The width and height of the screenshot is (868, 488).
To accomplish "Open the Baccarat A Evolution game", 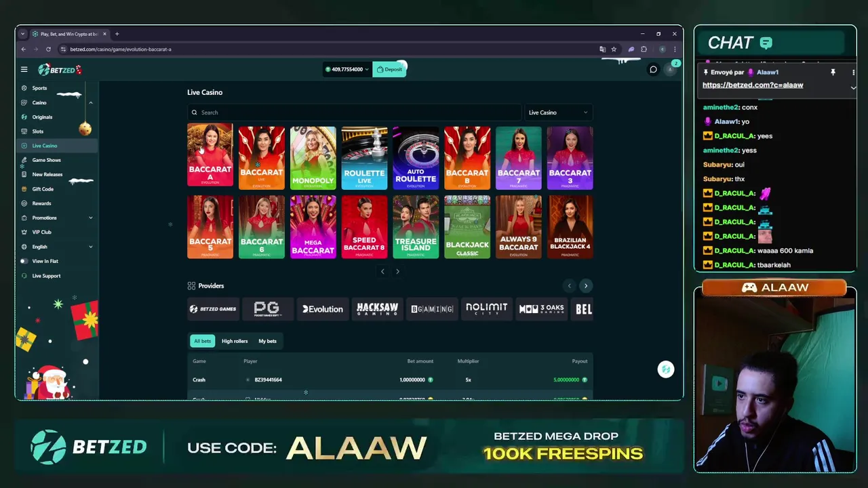I will click(210, 155).
